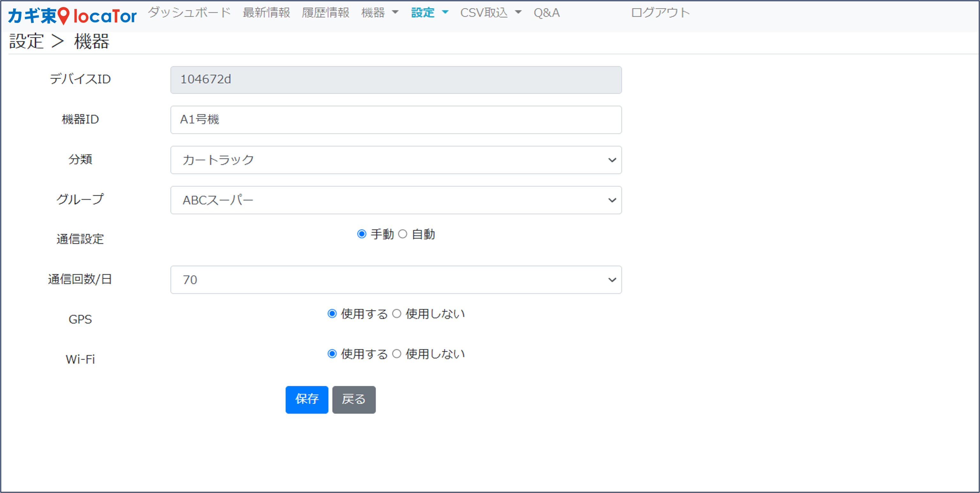
Task: Click the 戻る button
Action: [354, 400]
